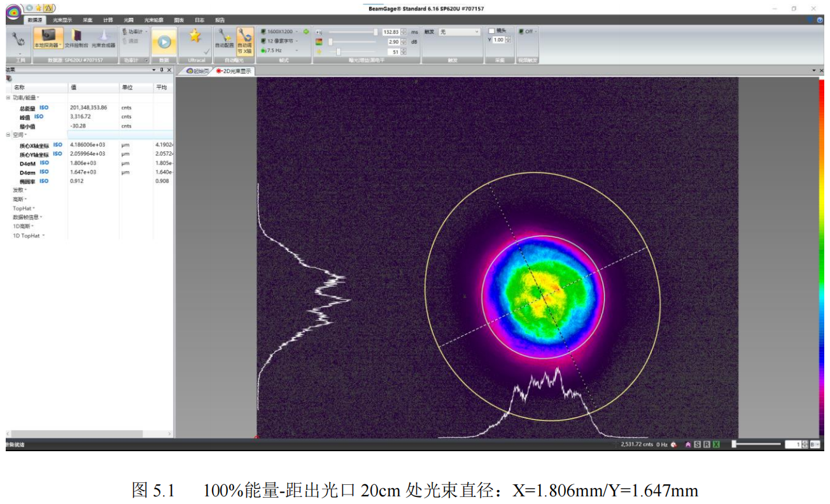Expand the TopHat results section

click(24, 208)
